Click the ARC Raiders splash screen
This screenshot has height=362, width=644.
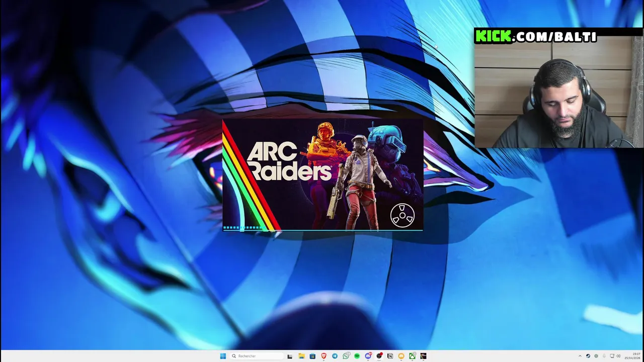pyautogui.click(x=323, y=175)
